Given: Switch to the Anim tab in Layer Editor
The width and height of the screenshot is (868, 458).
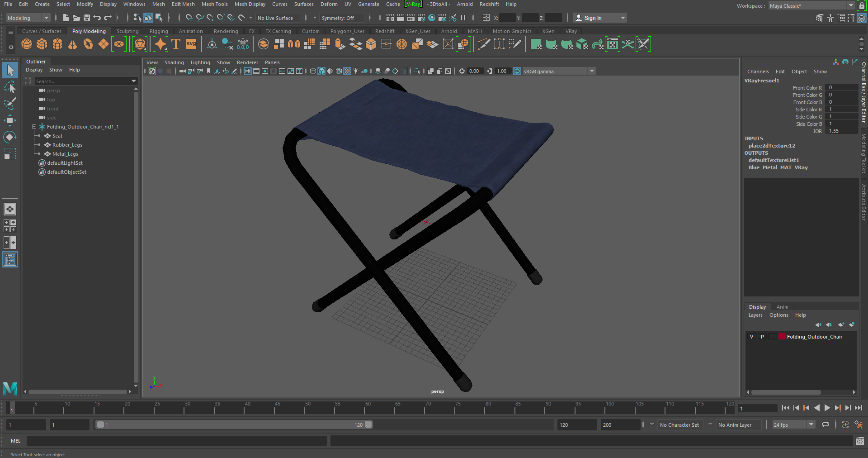Looking at the screenshot, I should tap(782, 307).
